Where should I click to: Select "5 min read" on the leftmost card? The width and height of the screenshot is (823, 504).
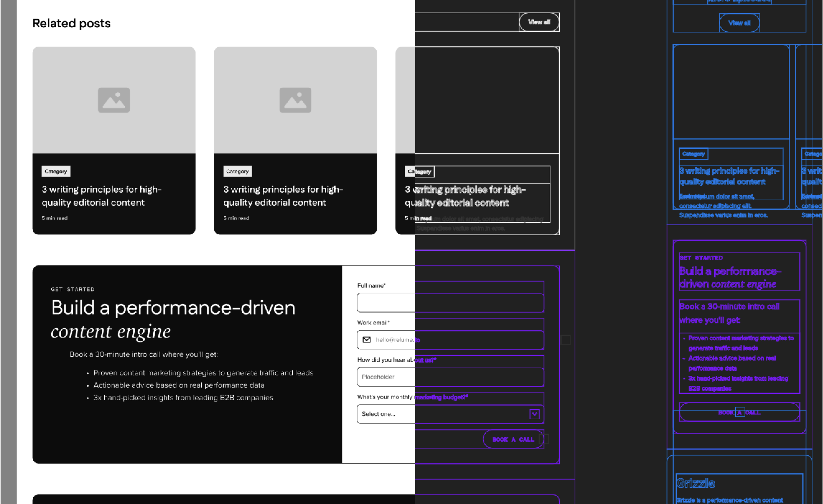(x=54, y=218)
